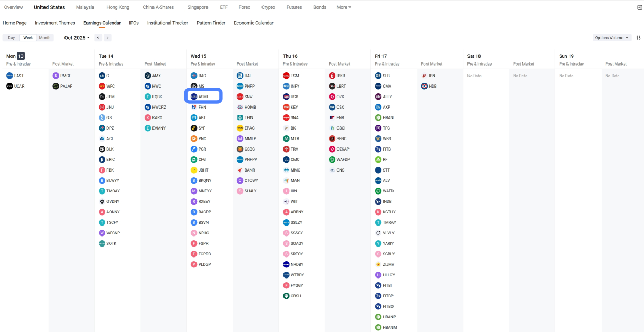Open the PNFP ticker link
The width and height of the screenshot is (644, 332).
249,86
